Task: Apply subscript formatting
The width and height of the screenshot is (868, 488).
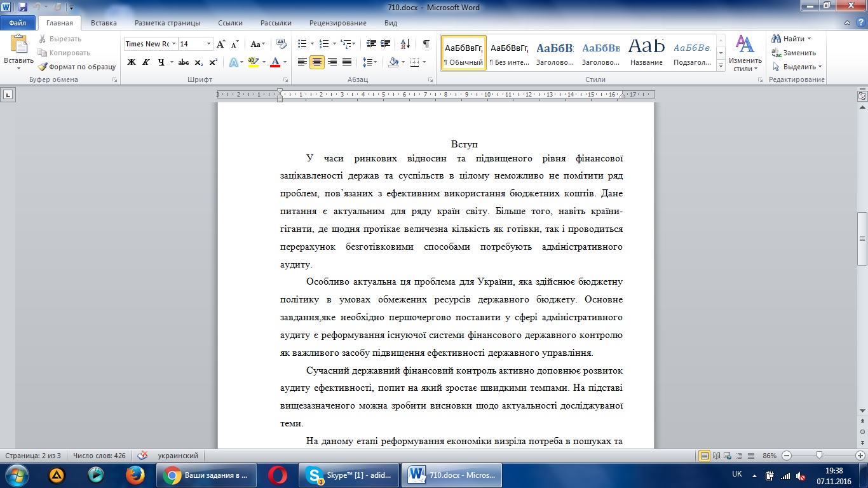Action: tap(198, 62)
